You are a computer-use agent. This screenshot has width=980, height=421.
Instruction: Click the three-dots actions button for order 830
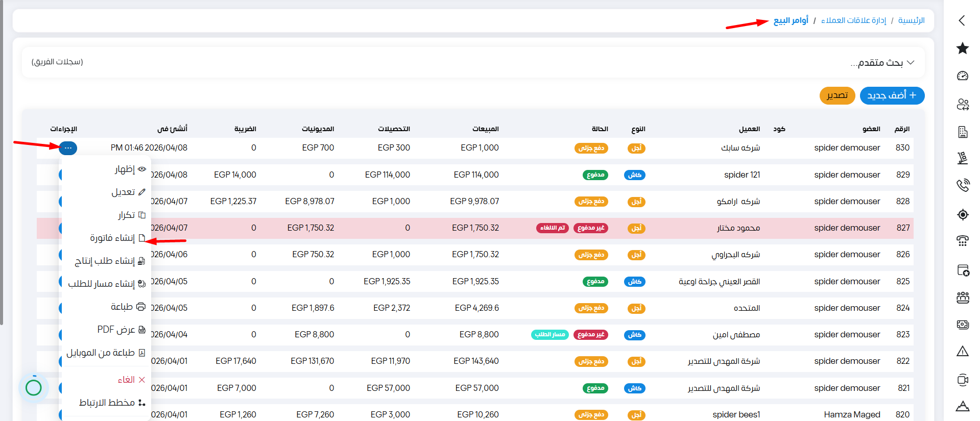pyautogui.click(x=68, y=148)
